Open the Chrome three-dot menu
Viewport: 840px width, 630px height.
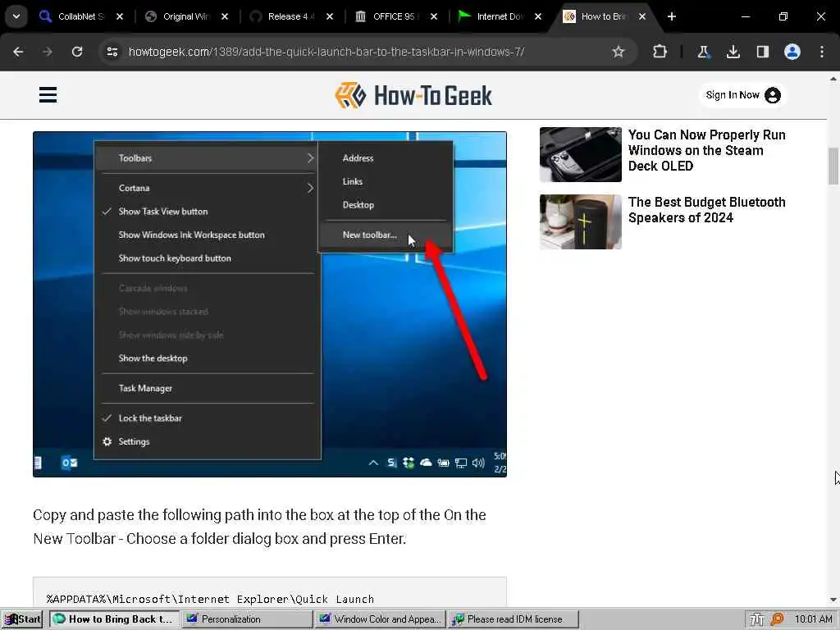822,52
